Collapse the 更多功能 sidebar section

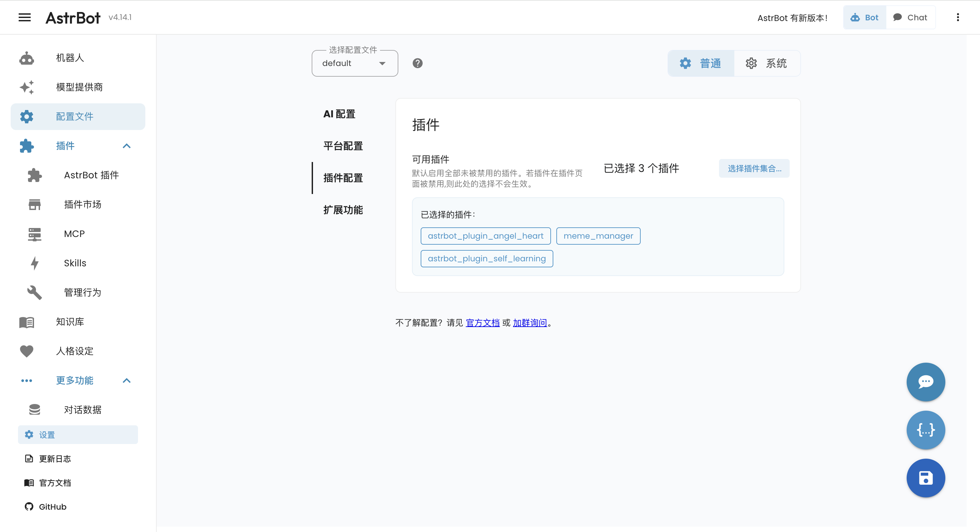coord(127,381)
